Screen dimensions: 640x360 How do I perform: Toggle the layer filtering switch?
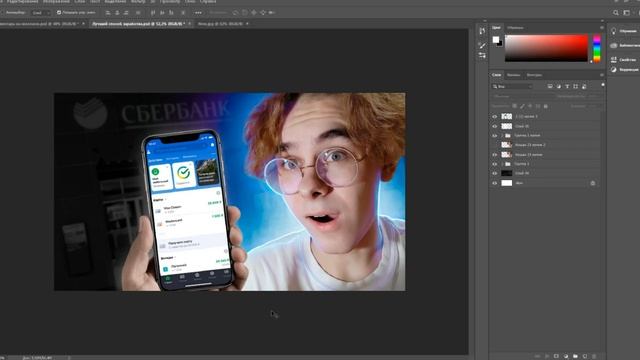[x=603, y=86]
